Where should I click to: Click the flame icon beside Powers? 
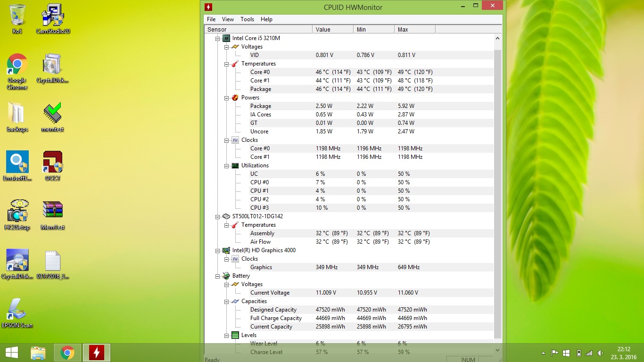click(235, 98)
